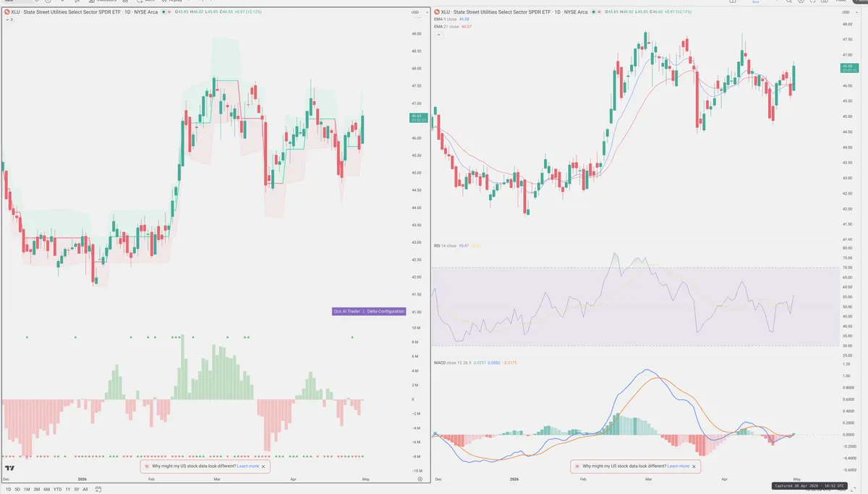Select the 1M time range button

coord(27,489)
